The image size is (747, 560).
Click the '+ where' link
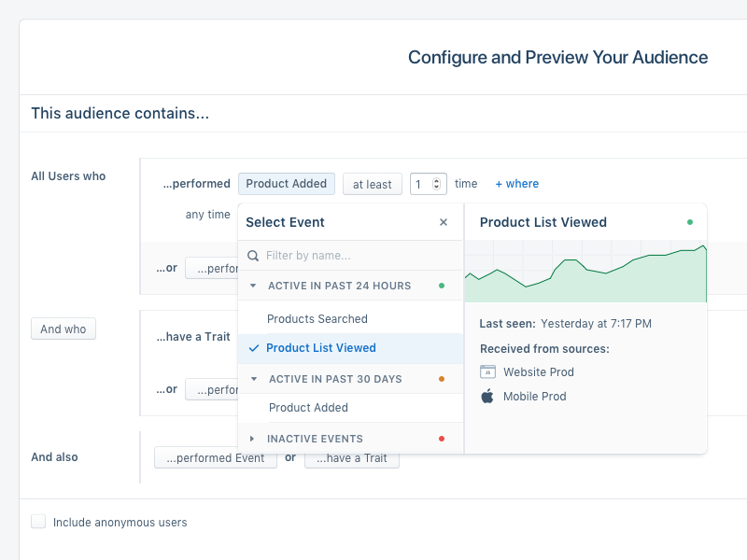(x=516, y=184)
